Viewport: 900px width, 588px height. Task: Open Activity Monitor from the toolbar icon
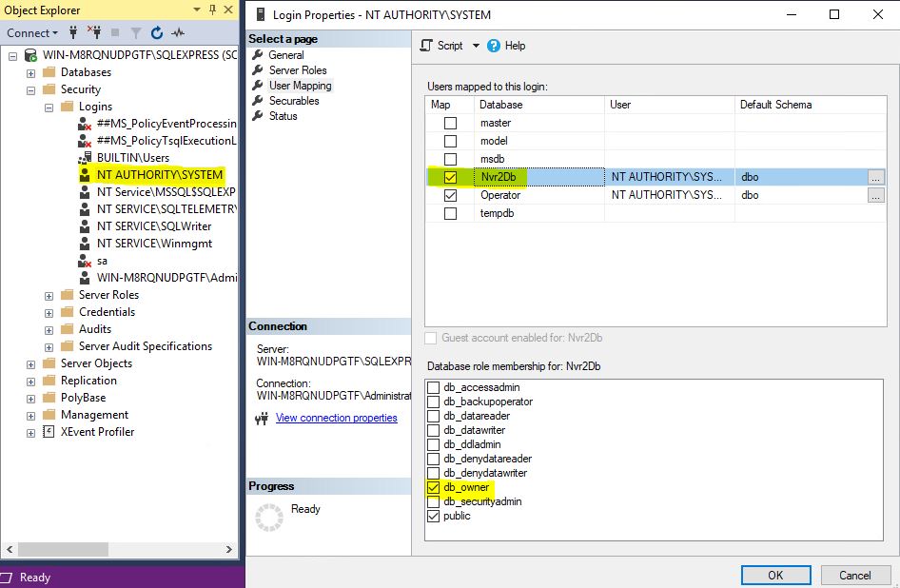click(178, 32)
